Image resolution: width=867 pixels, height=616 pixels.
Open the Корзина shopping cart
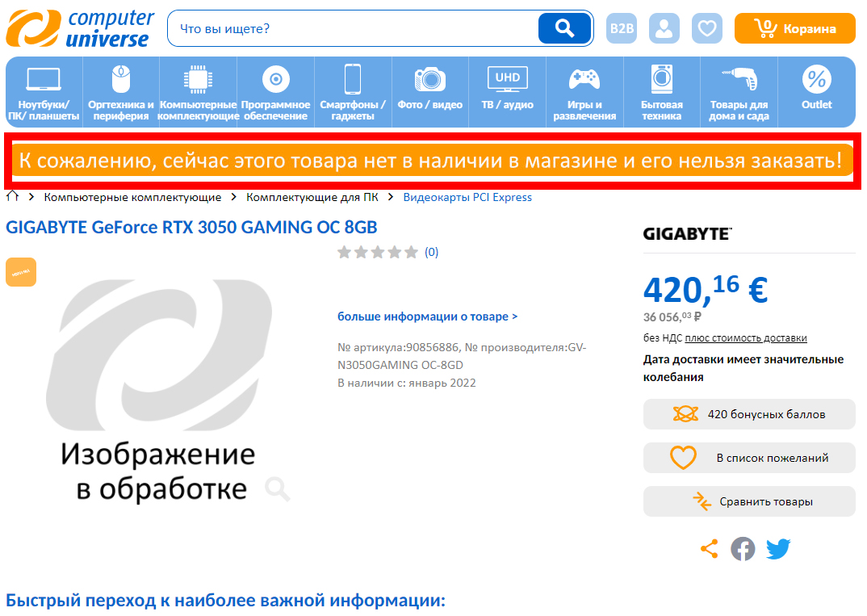pos(794,28)
